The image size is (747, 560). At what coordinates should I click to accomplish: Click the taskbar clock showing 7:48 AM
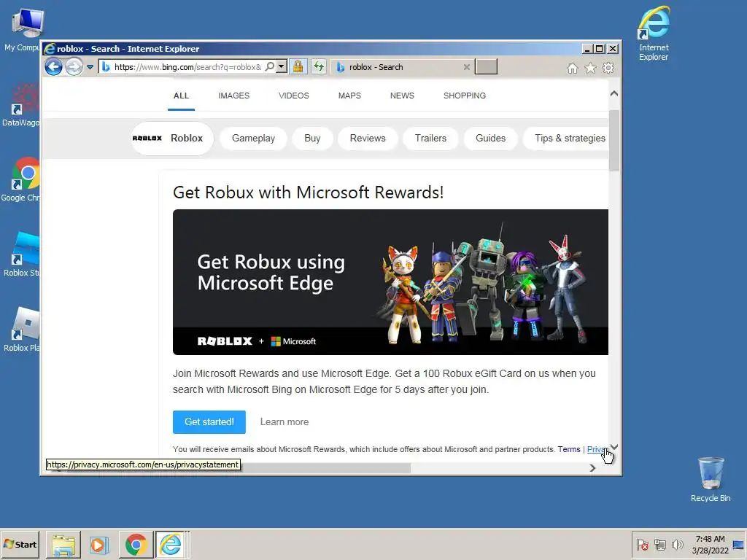tap(710, 545)
